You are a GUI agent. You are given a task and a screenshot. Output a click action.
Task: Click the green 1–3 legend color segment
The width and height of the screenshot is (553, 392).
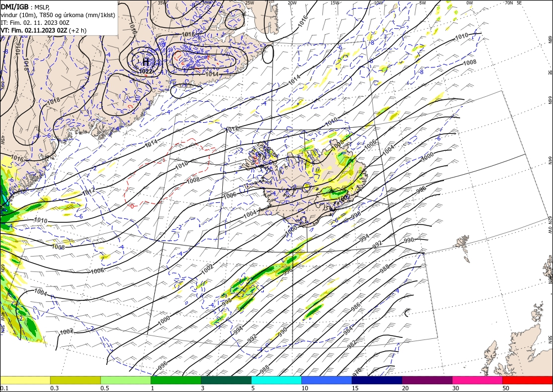pos(176,380)
